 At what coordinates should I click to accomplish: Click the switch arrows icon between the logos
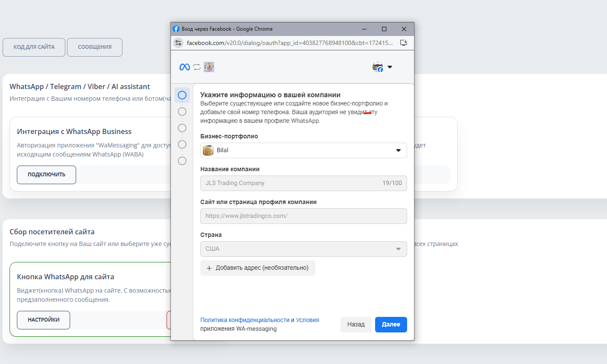(x=197, y=67)
